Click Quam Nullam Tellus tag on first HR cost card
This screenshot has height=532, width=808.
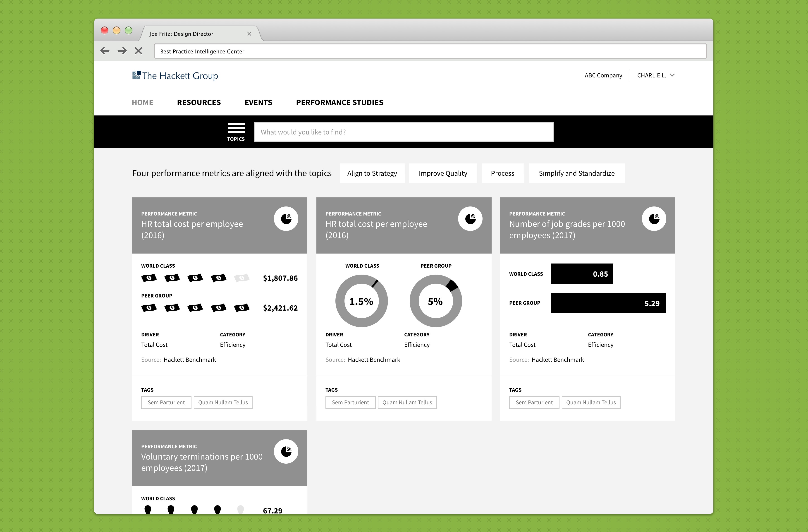pos(223,402)
